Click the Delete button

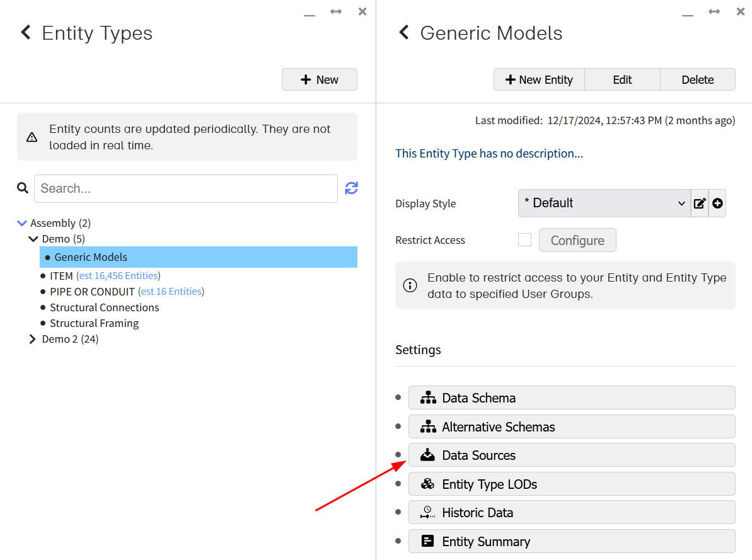click(x=697, y=79)
